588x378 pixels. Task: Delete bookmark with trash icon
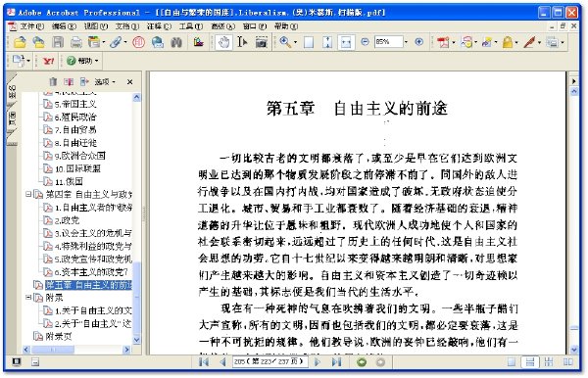[x=53, y=81]
